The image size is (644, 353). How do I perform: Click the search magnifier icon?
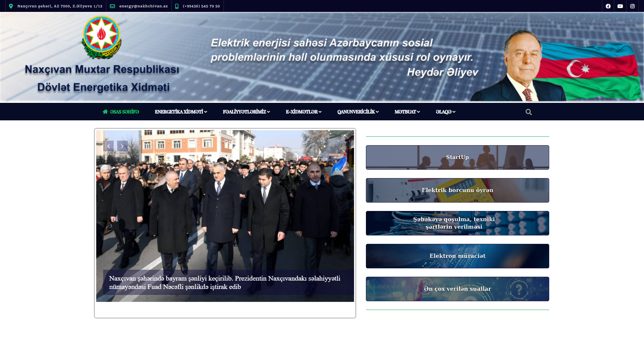[528, 112]
